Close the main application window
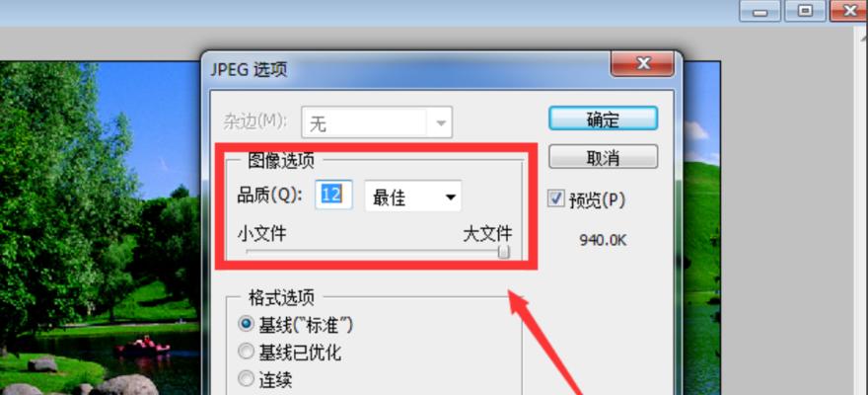868x395 pixels. click(x=849, y=11)
